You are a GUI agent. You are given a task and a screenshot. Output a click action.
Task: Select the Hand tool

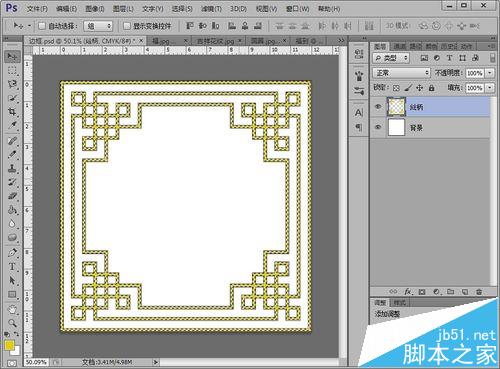tap(12, 310)
